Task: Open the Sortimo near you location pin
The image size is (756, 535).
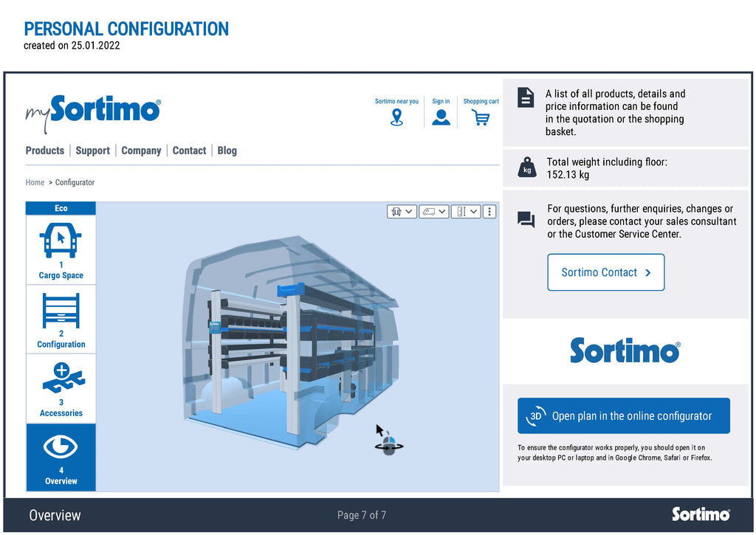Action: (396, 117)
